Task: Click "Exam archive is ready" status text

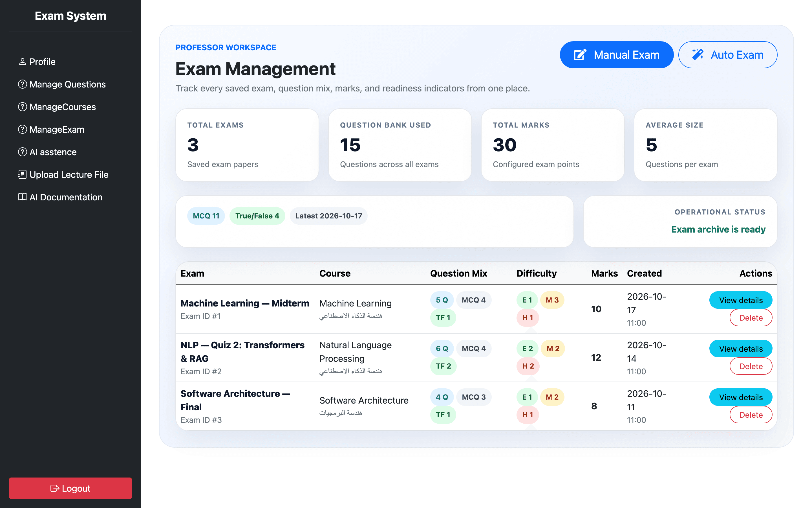Action: pyautogui.click(x=718, y=229)
